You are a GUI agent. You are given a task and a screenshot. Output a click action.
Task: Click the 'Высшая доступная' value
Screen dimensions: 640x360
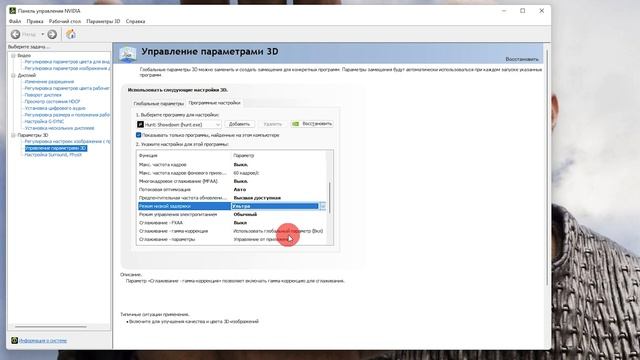257,198
